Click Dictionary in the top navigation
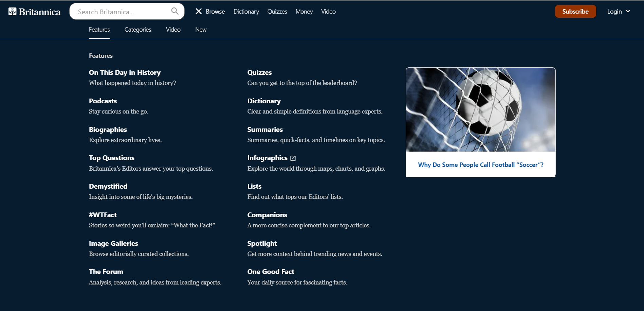Screen dimensions: 644x311 tap(246, 12)
